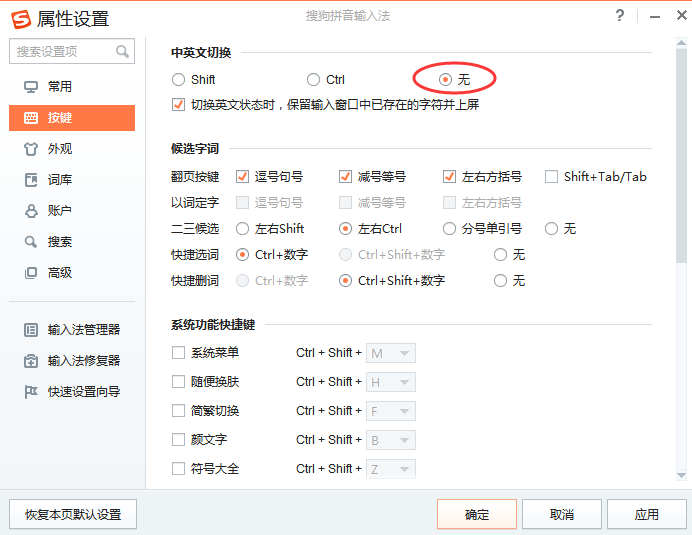Enable the 颜文字 shortcut checkbox
The image size is (692, 535).
point(178,440)
